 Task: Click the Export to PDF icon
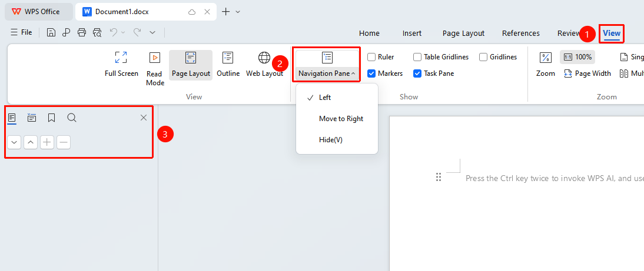pos(66,32)
